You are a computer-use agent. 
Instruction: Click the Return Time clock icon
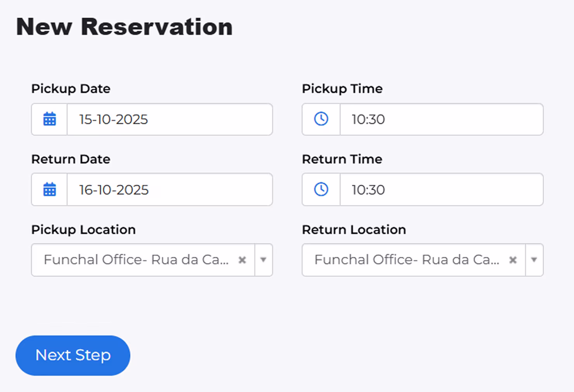pyautogui.click(x=321, y=190)
